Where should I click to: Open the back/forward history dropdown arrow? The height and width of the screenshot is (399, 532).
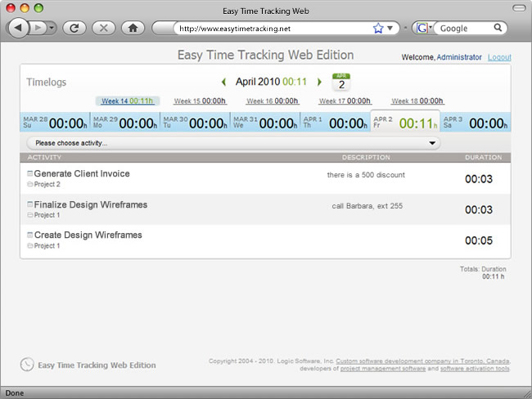coord(52,28)
